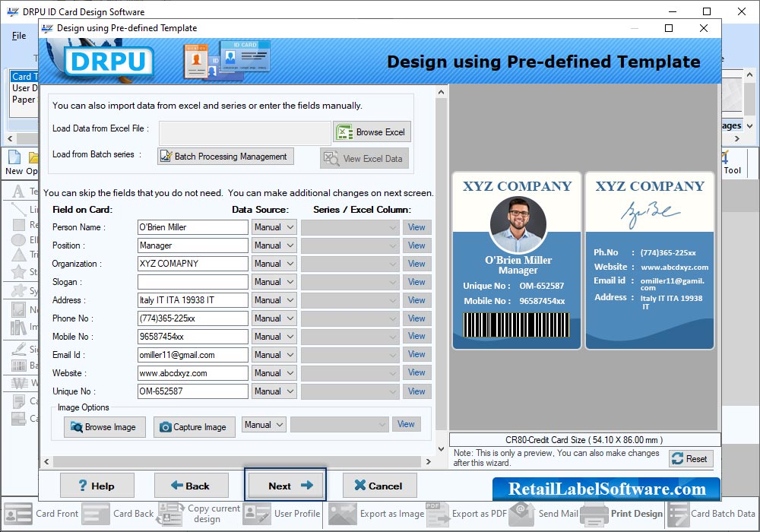The width and height of the screenshot is (760, 532).
Task: Click the View Excel Data button
Action: point(364,158)
